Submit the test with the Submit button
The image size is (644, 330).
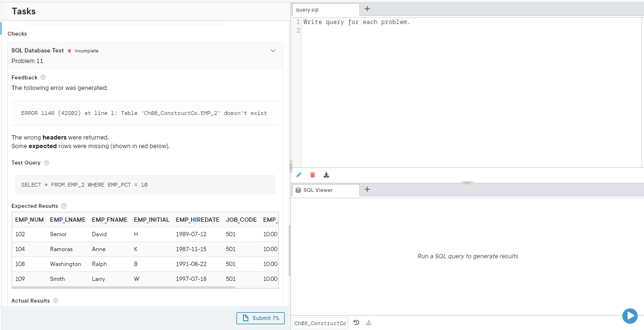pyautogui.click(x=260, y=318)
